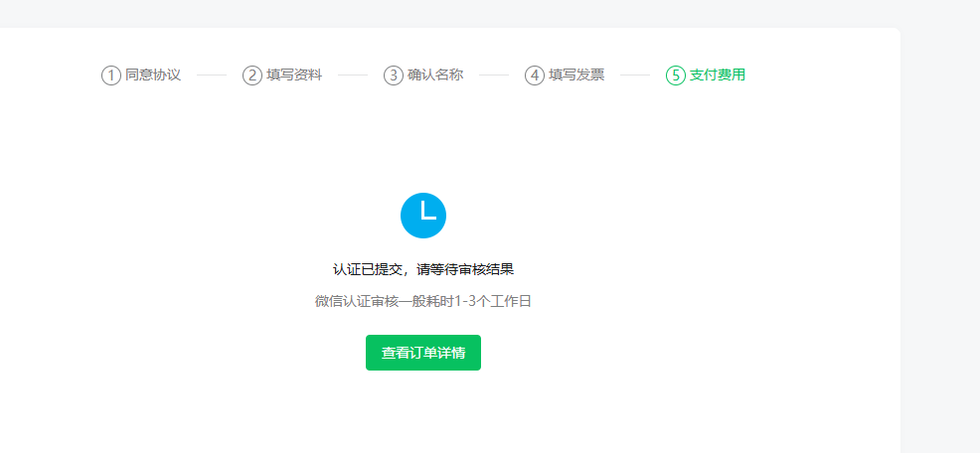Click the green step 5 number circle
Viewport: 980px width, 453px height.
[676, 75]
